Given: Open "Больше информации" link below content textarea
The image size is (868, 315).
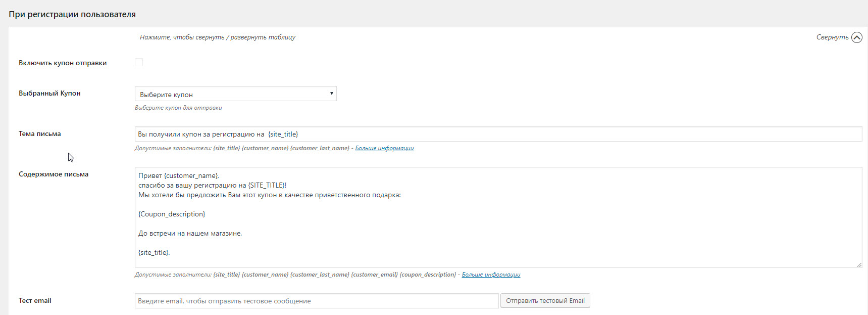Looking at the screenshot, I should click(x=491, y=275).
